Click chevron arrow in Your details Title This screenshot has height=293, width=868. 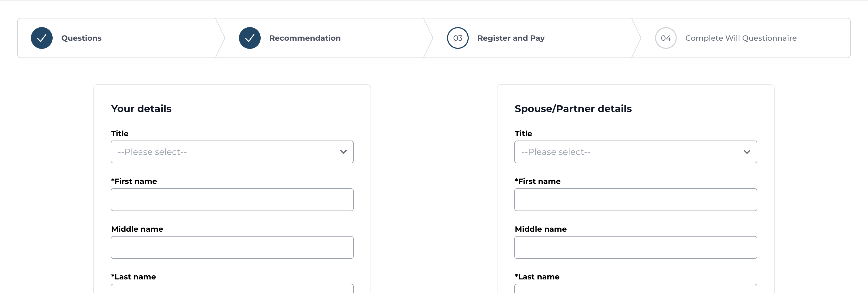(343, 152)
